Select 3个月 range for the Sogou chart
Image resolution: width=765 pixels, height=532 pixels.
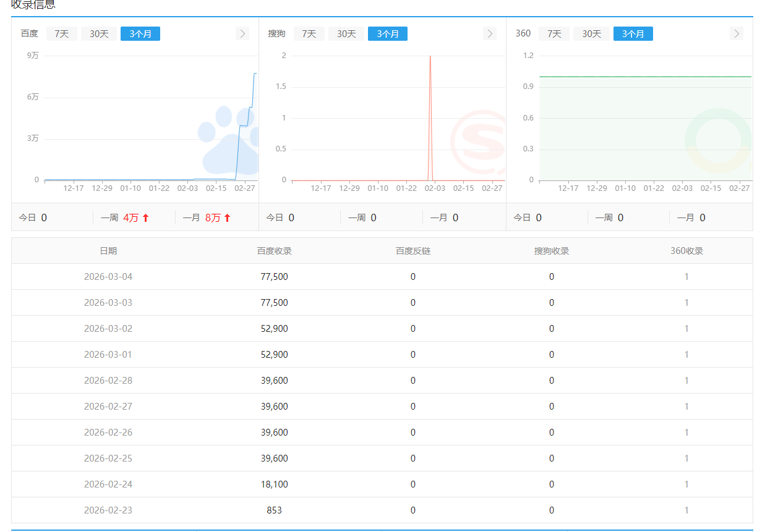(x=388, y=34)
